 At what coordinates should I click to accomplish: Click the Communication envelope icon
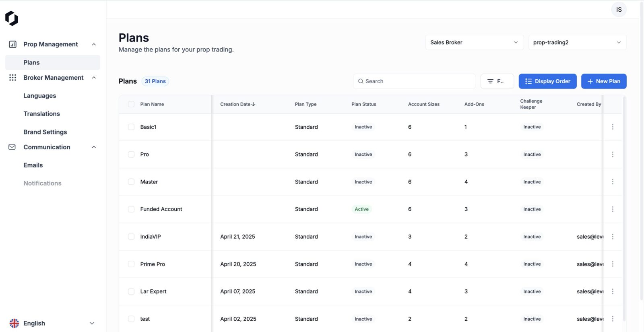[12, 147]
